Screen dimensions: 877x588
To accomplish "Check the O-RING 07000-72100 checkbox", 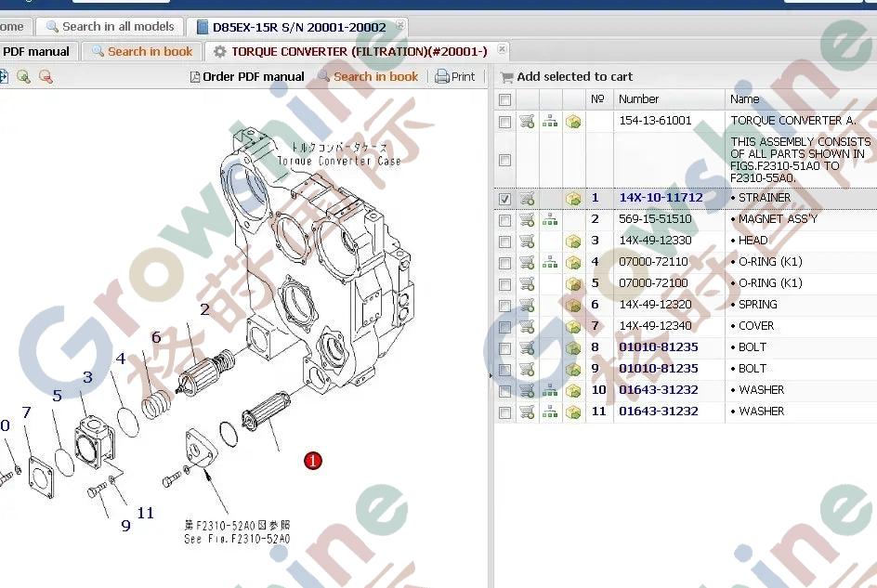I will tap(504, 284).
